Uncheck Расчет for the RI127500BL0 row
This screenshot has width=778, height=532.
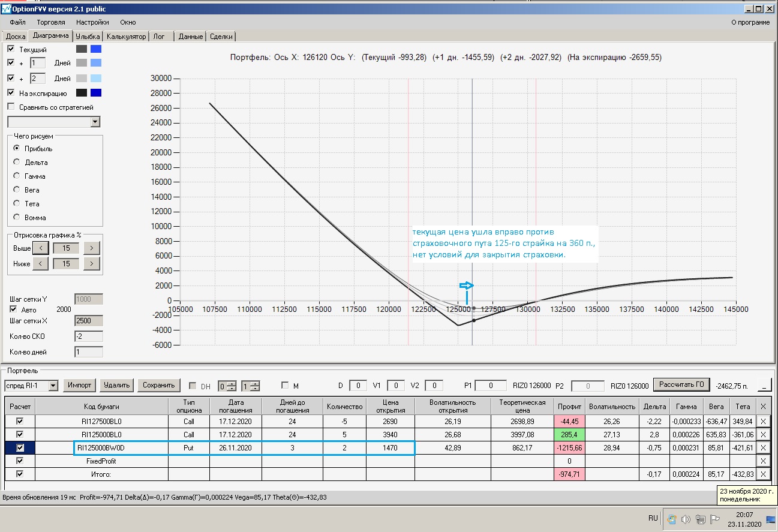(20, 422)
